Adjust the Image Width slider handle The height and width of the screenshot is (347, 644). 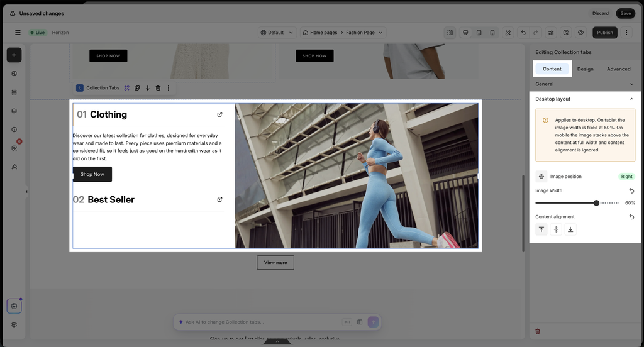[596, 203]
